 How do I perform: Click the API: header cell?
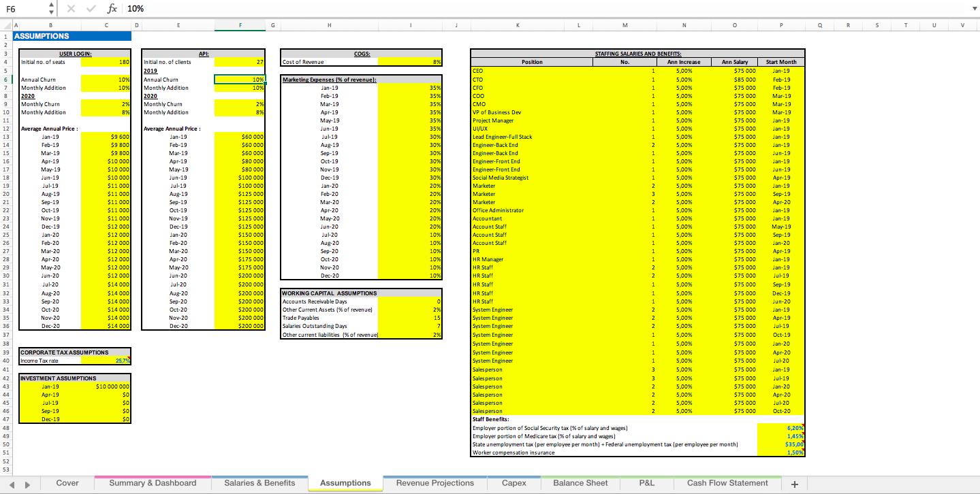tap(204, 53)
